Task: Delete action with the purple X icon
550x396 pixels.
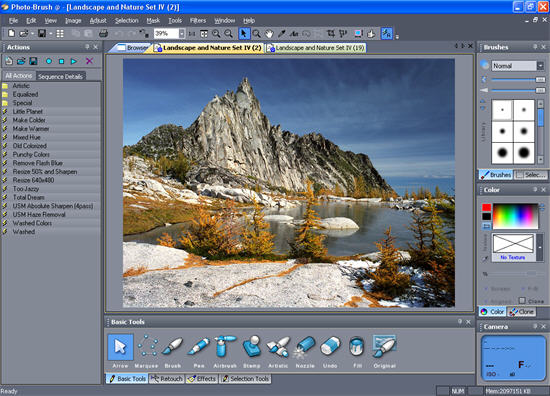Action: click(89, 61)
